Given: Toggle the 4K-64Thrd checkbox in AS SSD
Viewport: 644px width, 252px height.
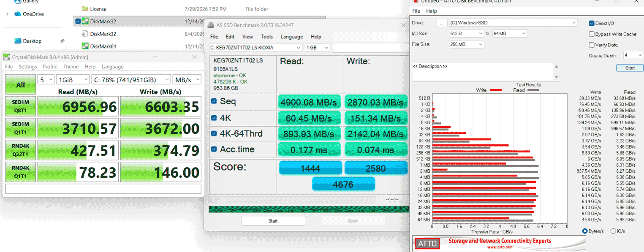Looking at the screenshot, I should coord(214,133).
